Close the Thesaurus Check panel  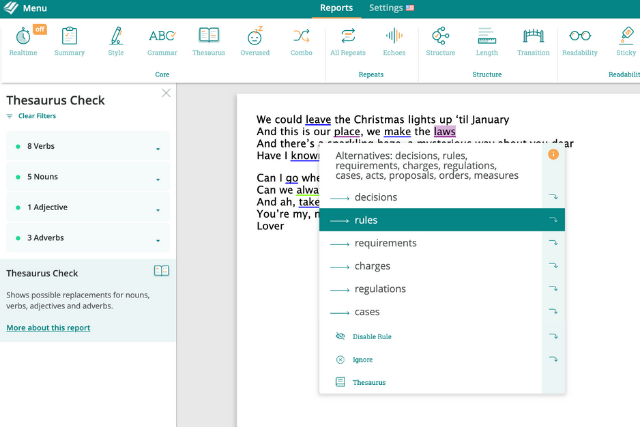[166, 93]
